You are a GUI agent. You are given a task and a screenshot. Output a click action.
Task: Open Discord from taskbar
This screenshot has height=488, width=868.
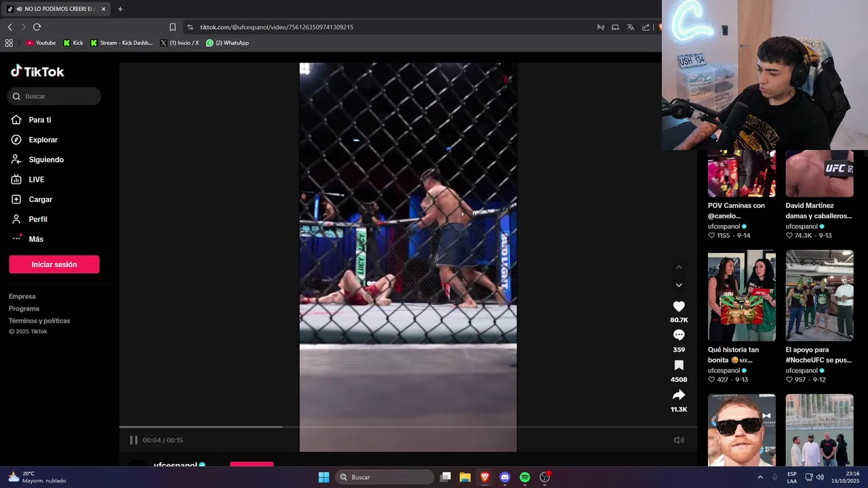click(505, 477)
